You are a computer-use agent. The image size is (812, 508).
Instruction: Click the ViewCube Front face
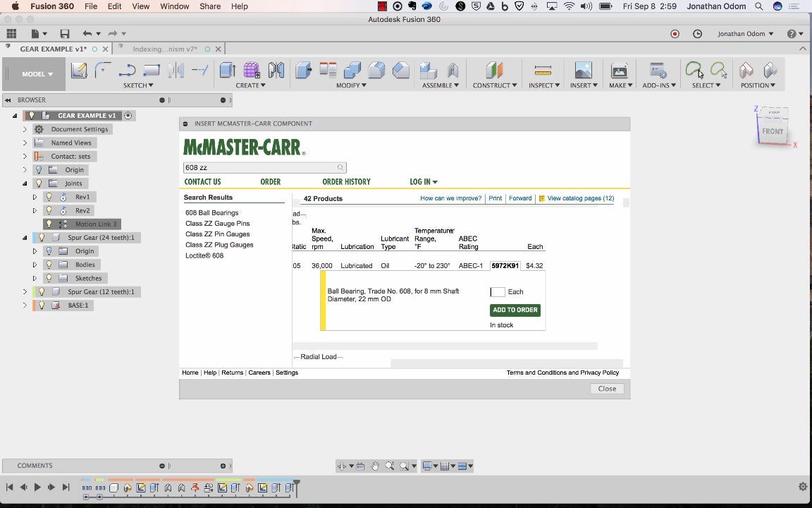click(x=772, y=131)
